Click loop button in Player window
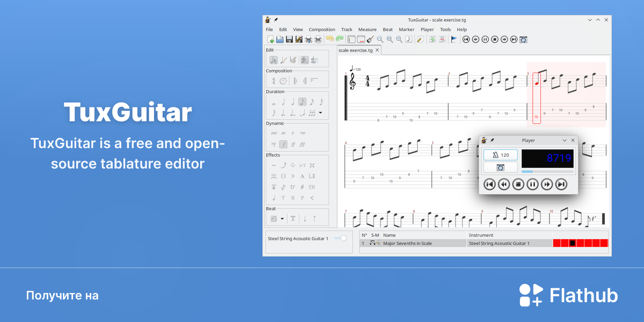Image resolution: width=644 pixels, height=322 pixels. tap(501, 167)
